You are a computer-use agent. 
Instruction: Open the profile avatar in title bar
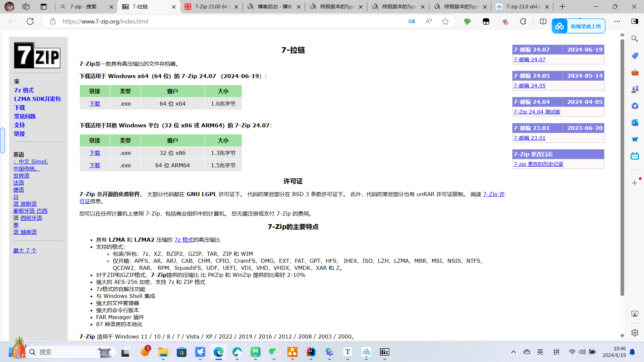[9, 7]
